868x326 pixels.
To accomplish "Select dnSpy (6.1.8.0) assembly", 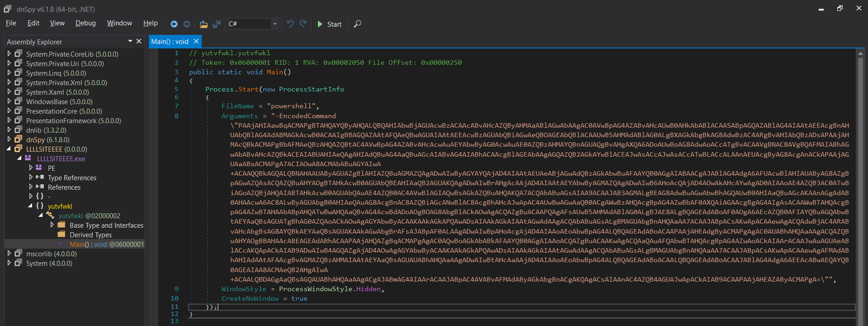I will tap(47, 140).
